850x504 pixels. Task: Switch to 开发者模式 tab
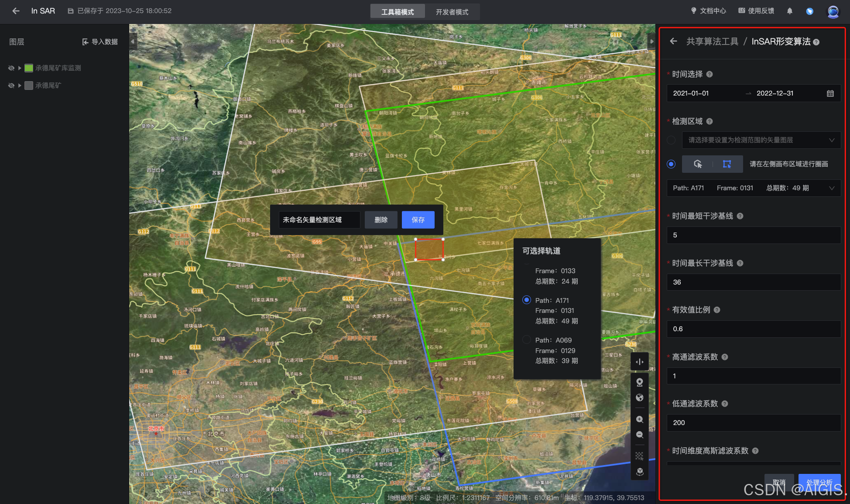(452, 12)
